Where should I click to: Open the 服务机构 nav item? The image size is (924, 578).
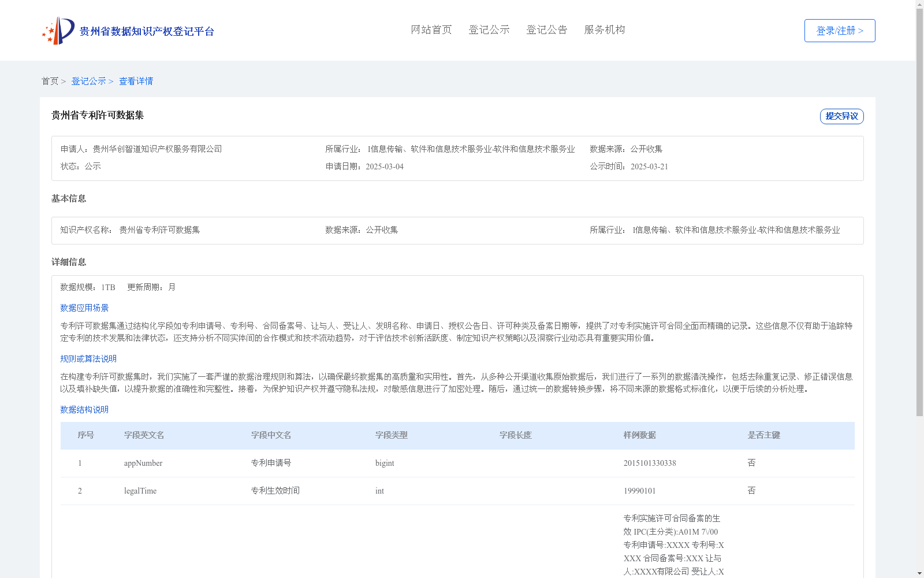(605, 29)
